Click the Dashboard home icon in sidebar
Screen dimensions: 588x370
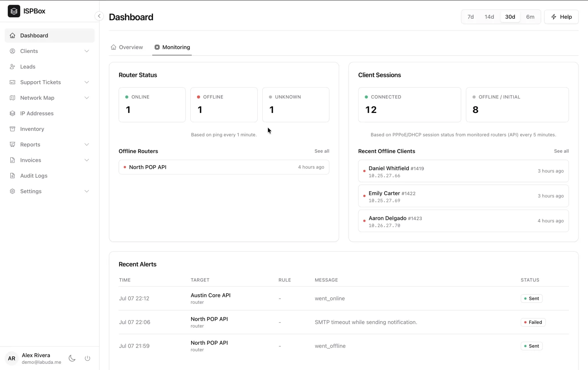(x=12, y=36)
